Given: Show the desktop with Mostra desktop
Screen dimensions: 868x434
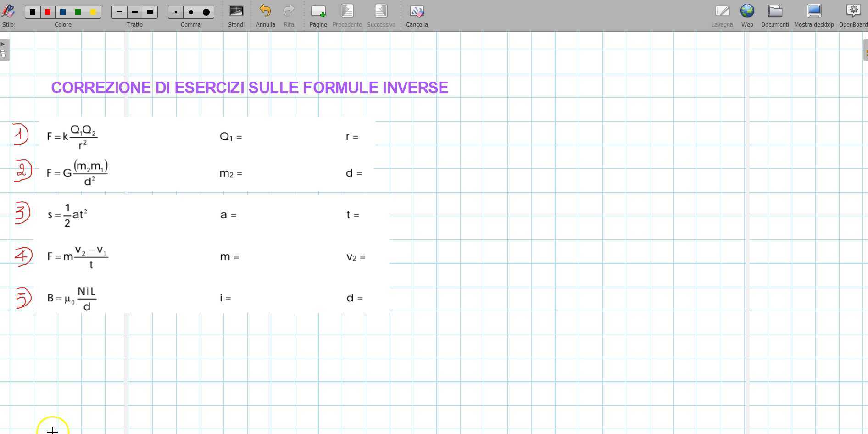Looking at the screenshot, I should click(814, 12).
